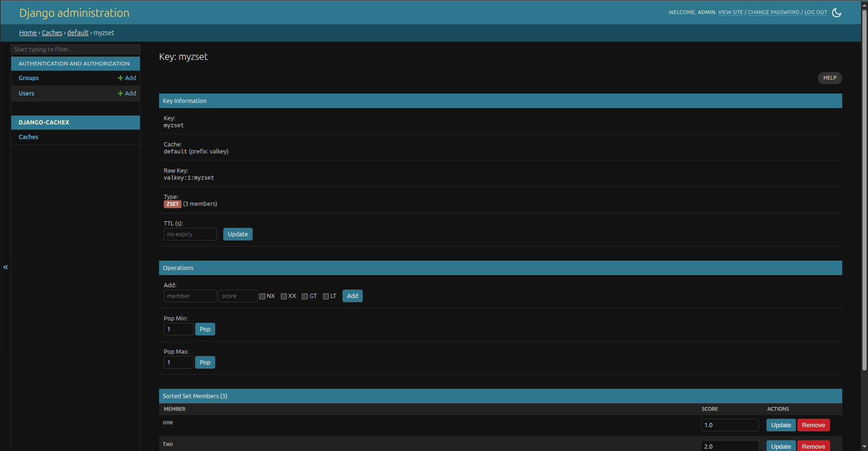Open the Change Password link

(773, 13)
